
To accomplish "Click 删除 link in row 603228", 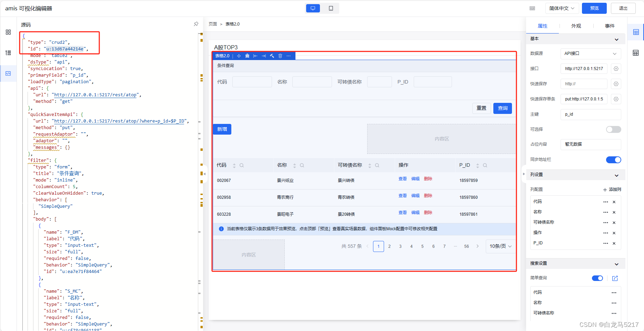I will pyautogui.click(x=428, y=213).
